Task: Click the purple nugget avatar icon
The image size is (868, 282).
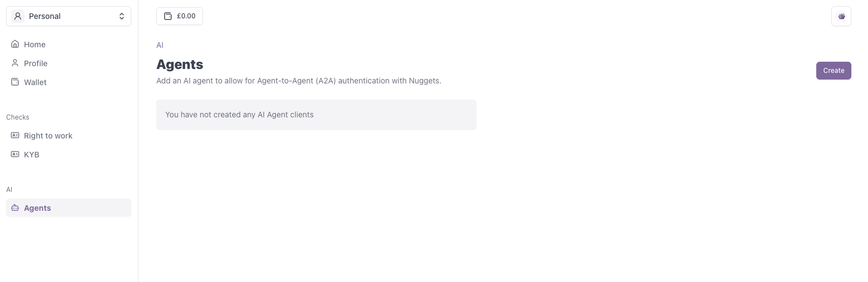Action: click(x=841, y=16)
